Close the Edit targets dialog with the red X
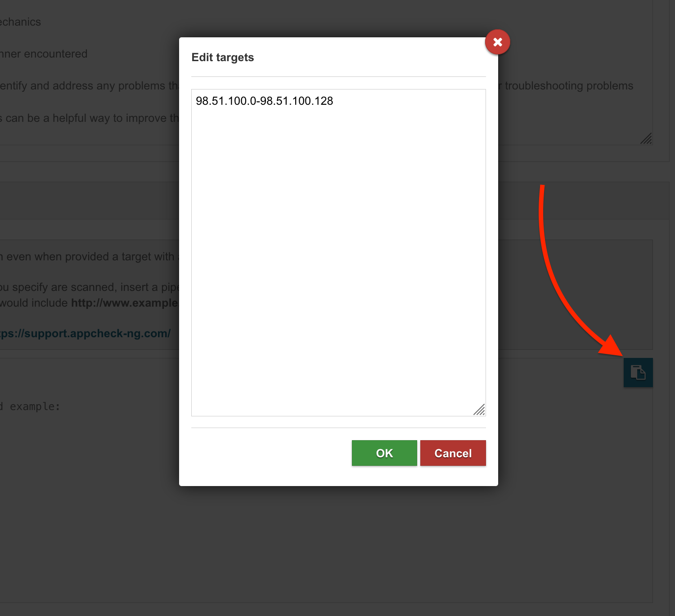Image resolution: width=675 pixels, height=616 pixels. click(x=497, y=42)
